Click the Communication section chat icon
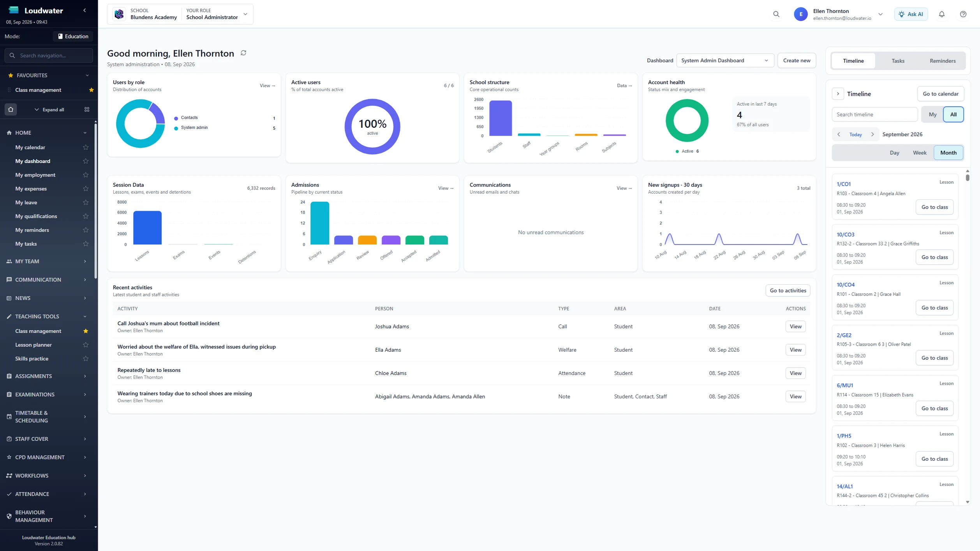The image size is (980, 551). tap(9, 280)
